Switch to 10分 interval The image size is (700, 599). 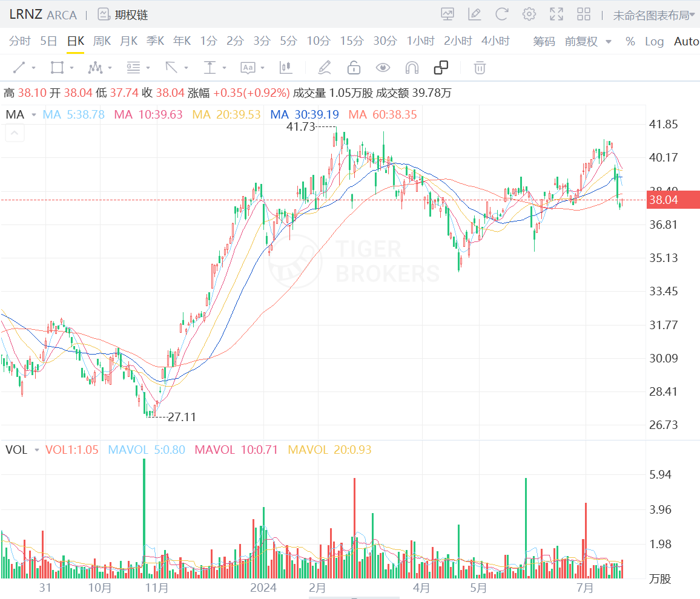(x=319, y=41)
